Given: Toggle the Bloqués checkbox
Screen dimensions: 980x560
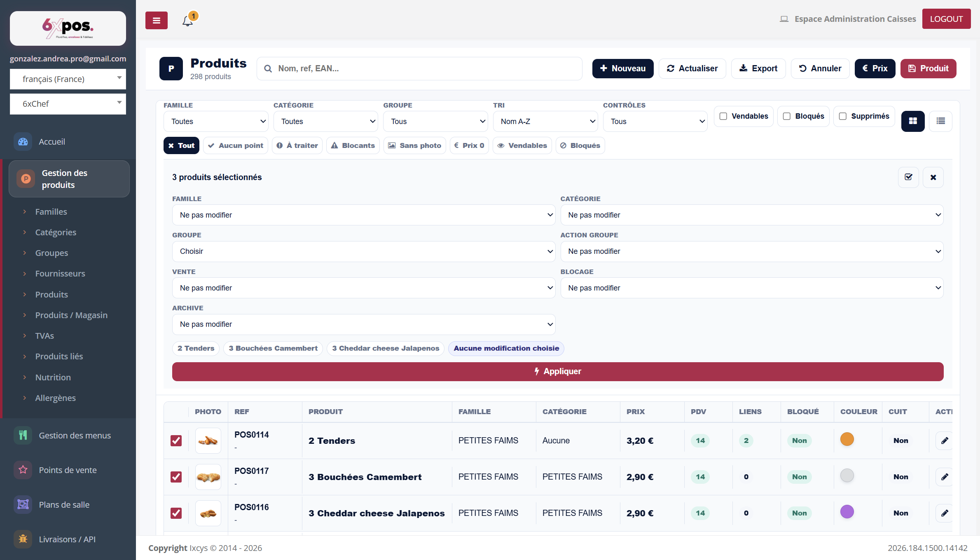Looking at the screenshot, I should 786,116.
